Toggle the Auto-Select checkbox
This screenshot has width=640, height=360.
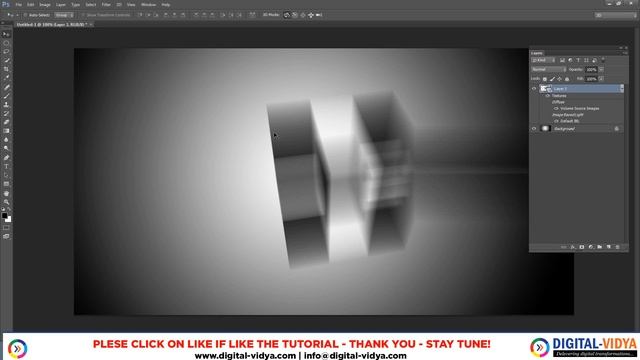coord(25,15)
